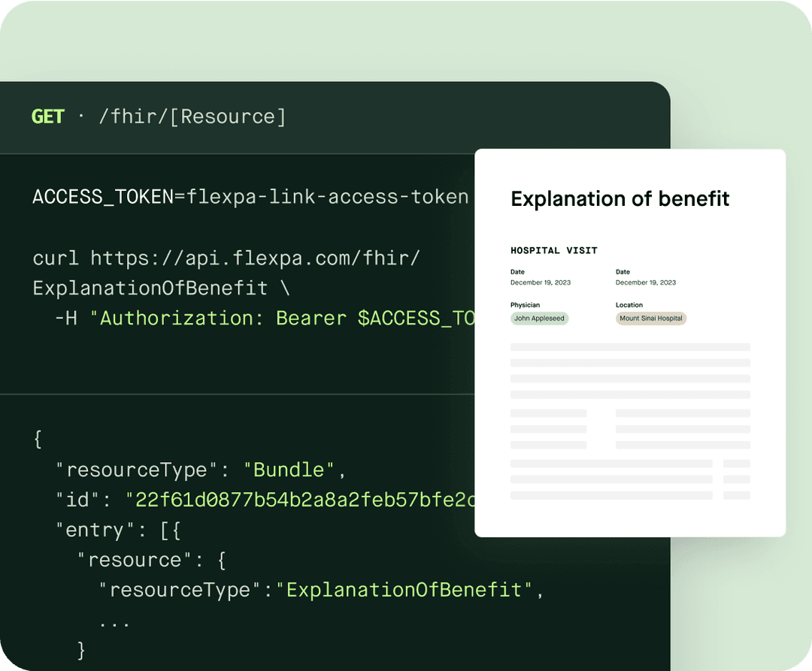Click the John Appleseed physician tag
The height and width of the screenshot is (671, 812).
click(x=539, y=319)
